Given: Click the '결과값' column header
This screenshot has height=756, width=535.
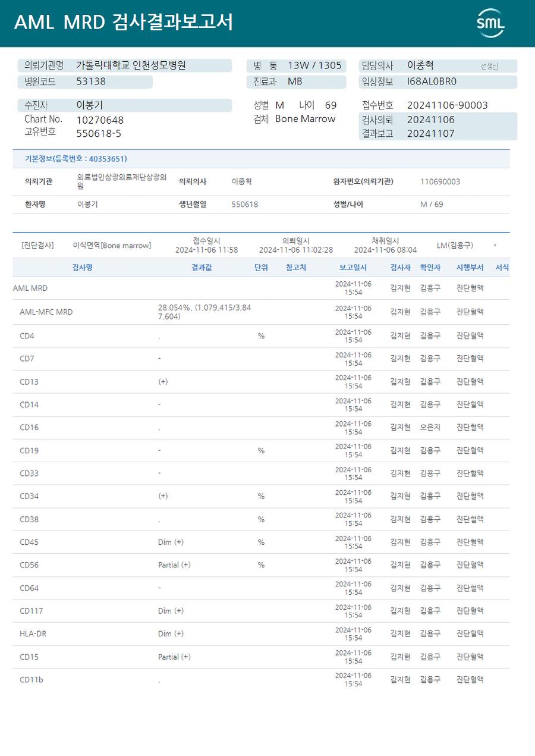Looking at the screenshot, I should [202, 268].
